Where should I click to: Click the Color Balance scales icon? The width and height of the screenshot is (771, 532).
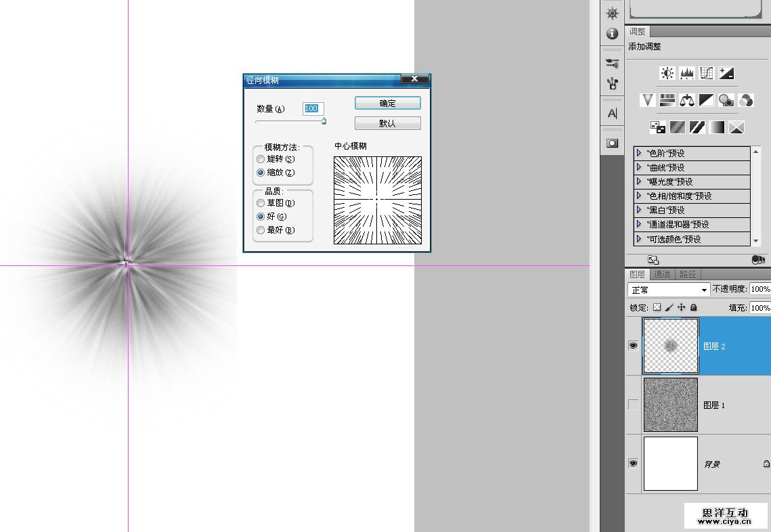tap(687, 100)
